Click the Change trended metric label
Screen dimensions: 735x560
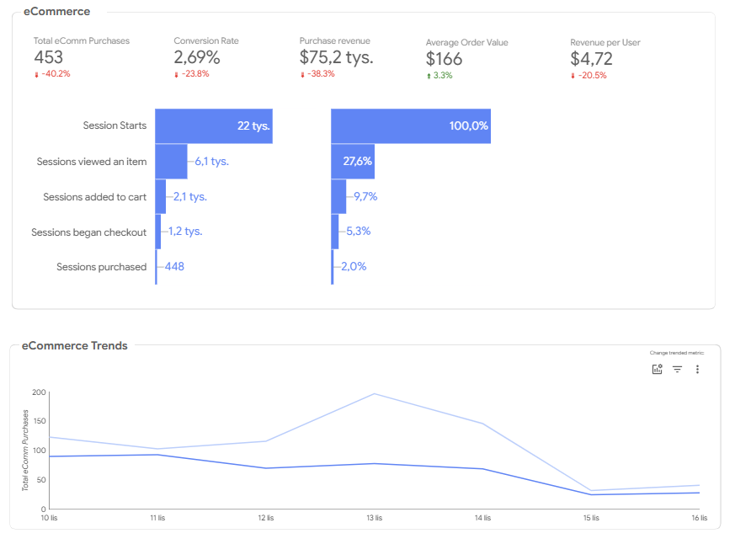click(676, 353)
